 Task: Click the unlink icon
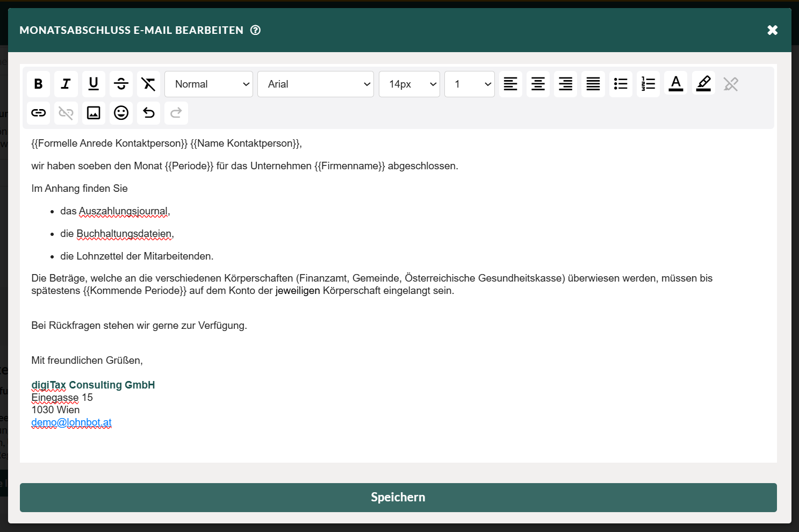point(66,113)
